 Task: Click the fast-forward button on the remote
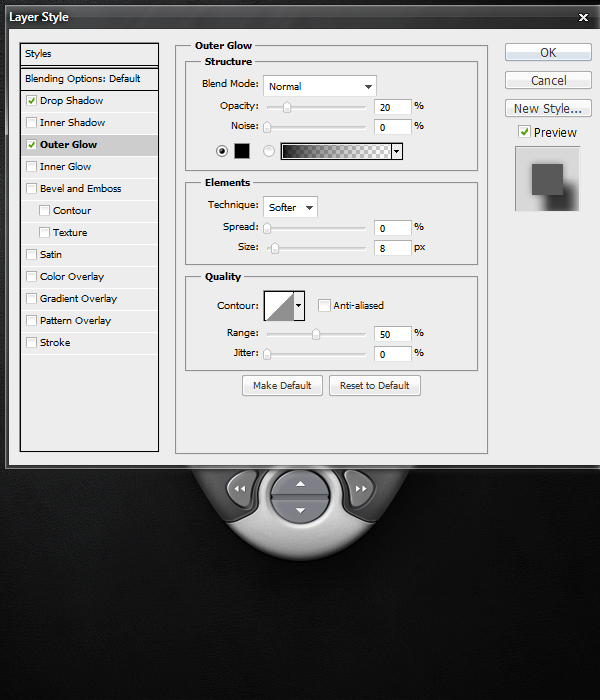(x=359, y=489)
